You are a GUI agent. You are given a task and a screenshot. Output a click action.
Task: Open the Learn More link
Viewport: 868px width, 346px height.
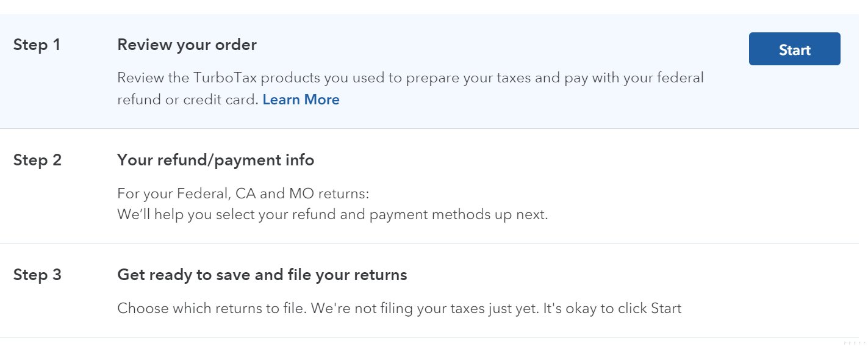coord(301,99)
